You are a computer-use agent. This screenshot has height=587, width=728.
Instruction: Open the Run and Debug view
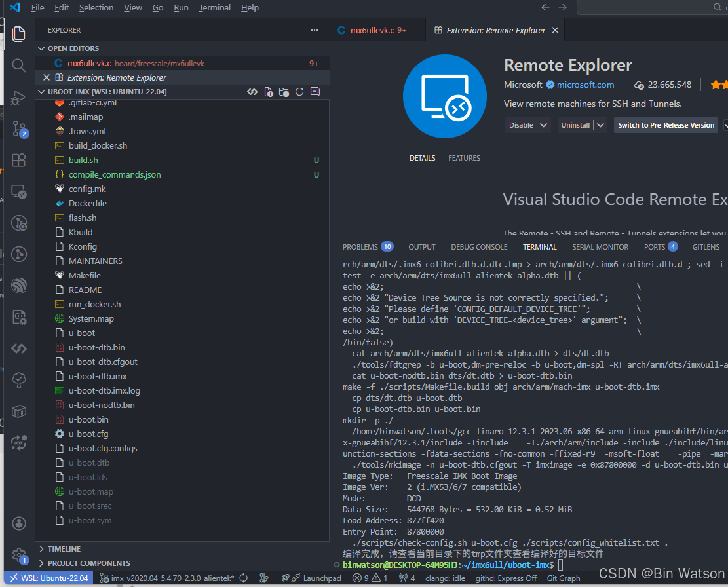click(18, 97)
